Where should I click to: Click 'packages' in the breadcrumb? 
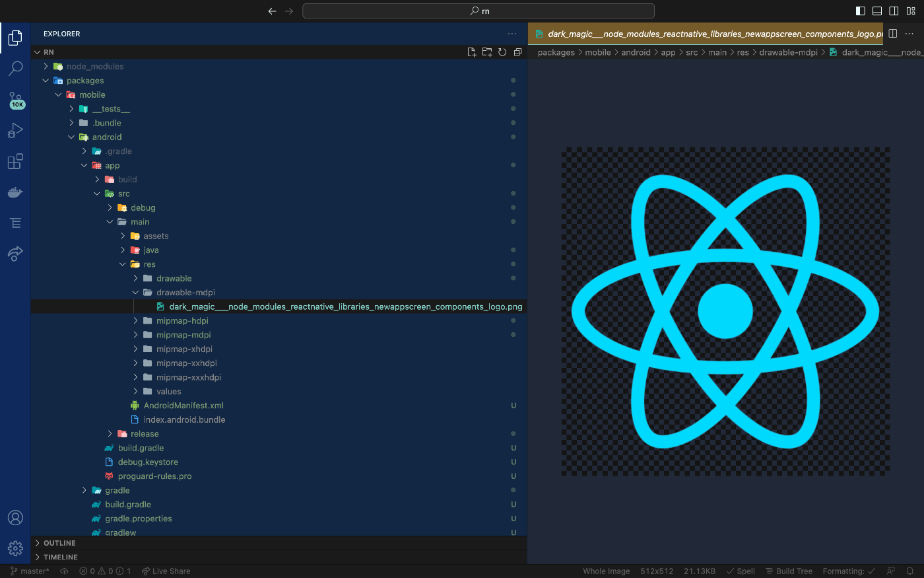(x=556, y=53)
